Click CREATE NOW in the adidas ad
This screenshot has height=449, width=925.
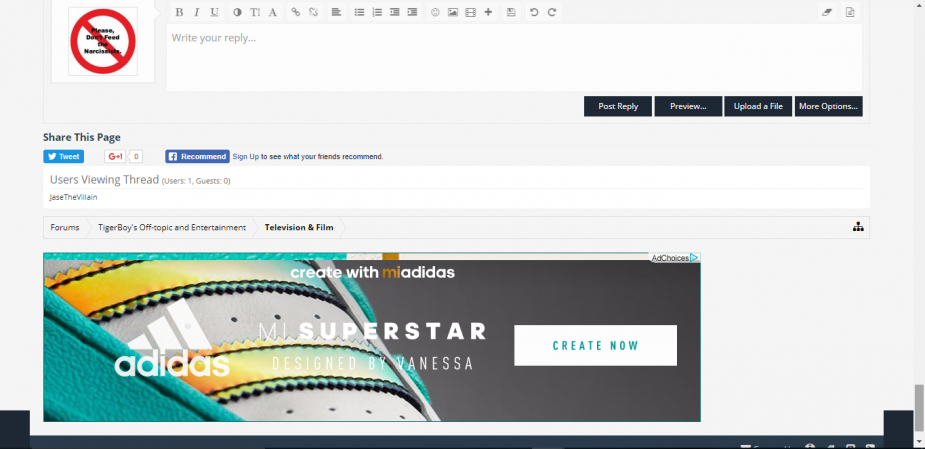pyautogui.click(x=595, y=345)
